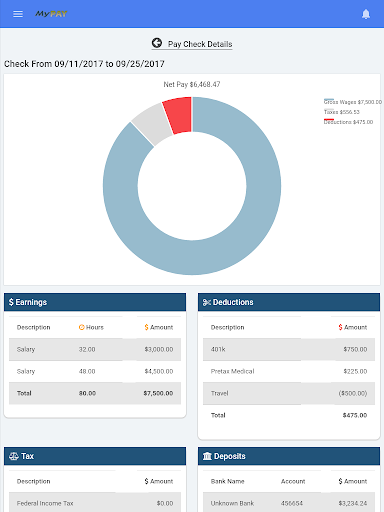Image resolution: width=384 pixels, height=512 pixels.
Task: Click the dollar icon in Earnings header
Action: pos(11,302)
